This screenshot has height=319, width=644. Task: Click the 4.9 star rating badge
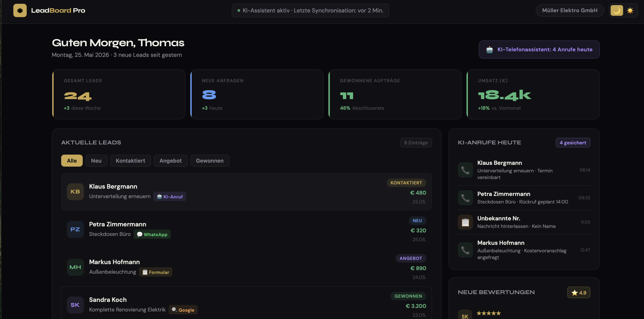click(x=579, y=293)
